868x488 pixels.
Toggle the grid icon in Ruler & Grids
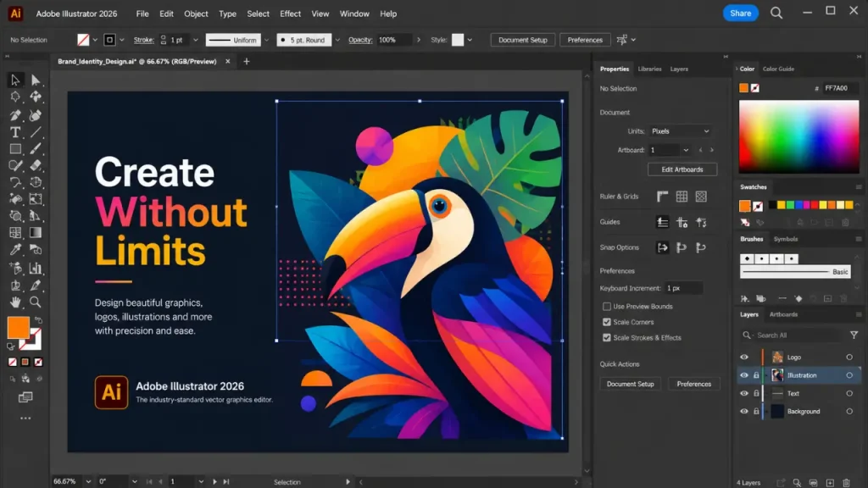click(682, 197)
